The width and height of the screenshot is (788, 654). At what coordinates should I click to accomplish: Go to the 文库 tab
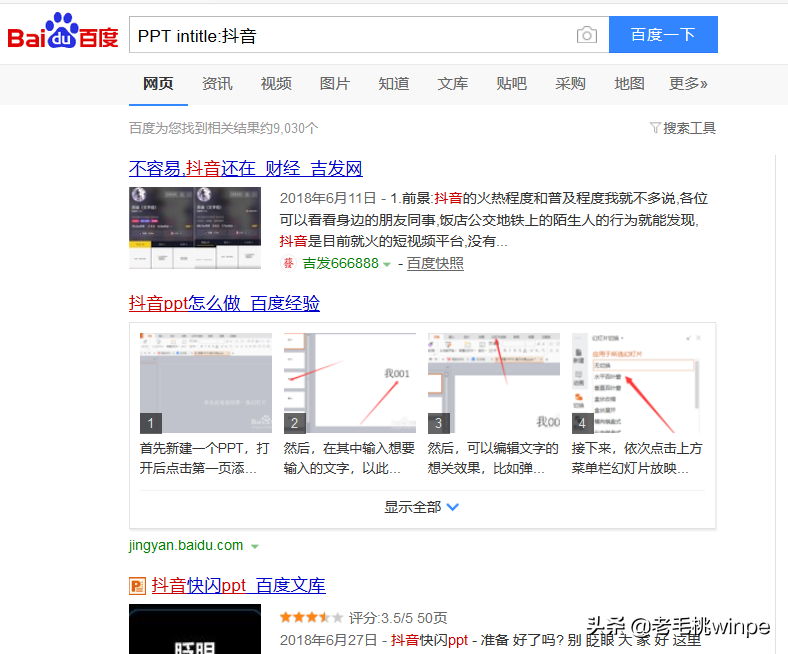point(452,83)
